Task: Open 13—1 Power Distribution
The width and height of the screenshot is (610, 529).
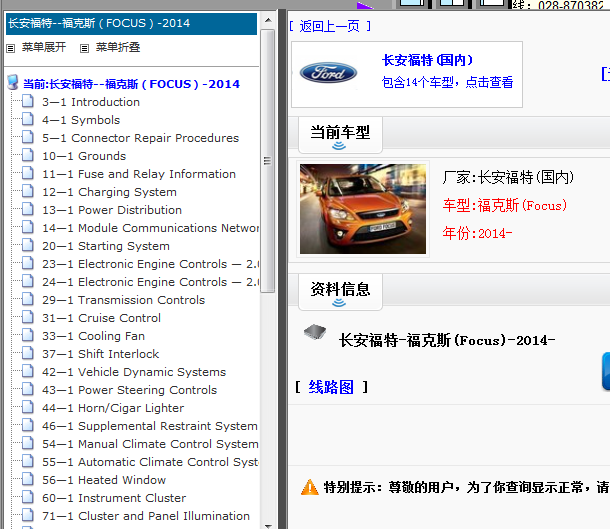Action: coord(112,210)
